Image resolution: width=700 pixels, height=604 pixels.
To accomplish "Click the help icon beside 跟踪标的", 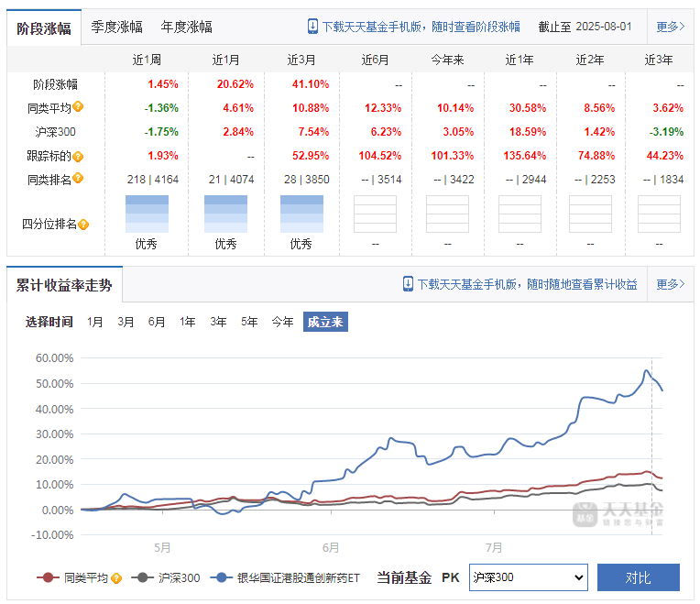I will point(78,157).
